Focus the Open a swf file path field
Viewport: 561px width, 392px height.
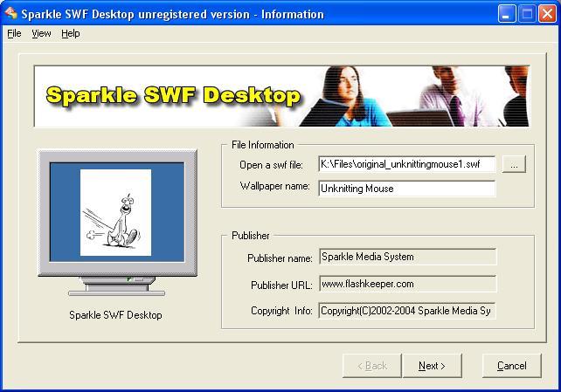click(407, 164)
